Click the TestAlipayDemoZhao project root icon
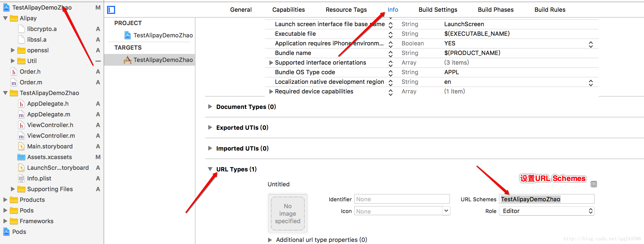The width and height of the screenshot is (644, 244). (6, 7)
